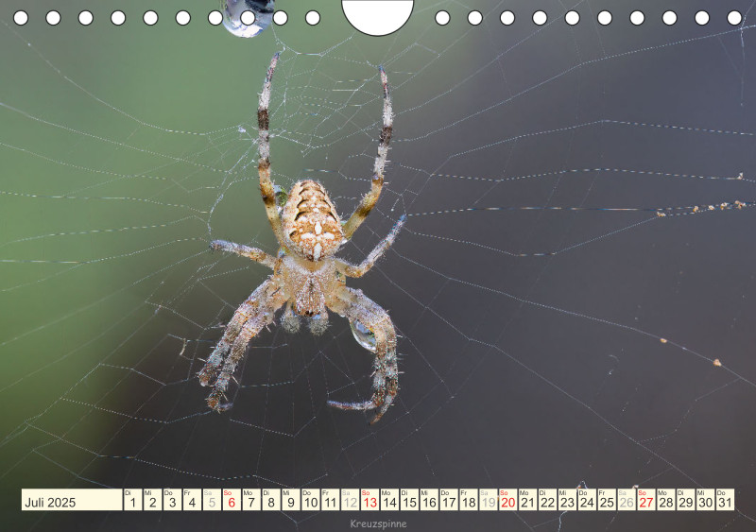Image resolution: width=756 pixels, height=532 pixels.
Task: Select day 25 cell
Action: pyautogui.click(x=607, y=500)
